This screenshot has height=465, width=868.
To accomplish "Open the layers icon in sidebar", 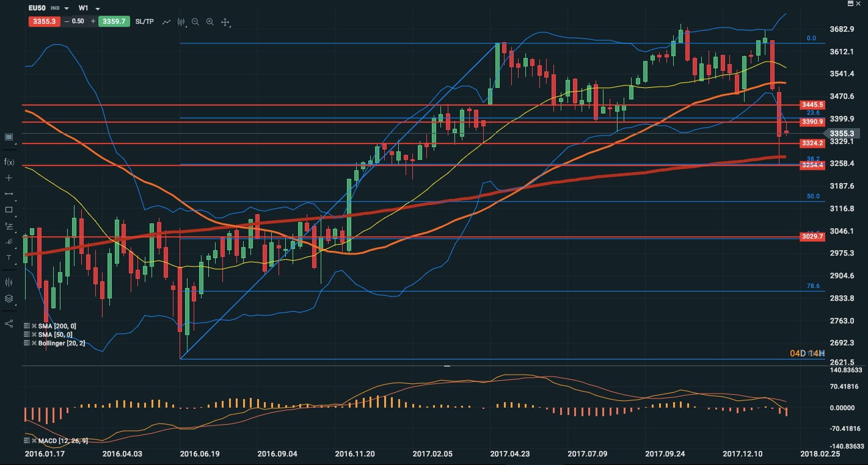I will [9, 298].
